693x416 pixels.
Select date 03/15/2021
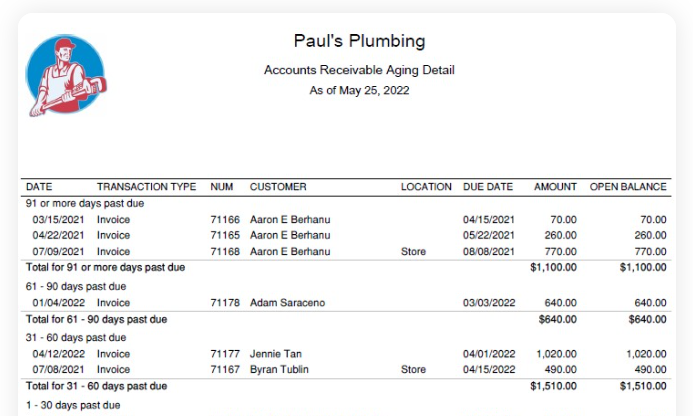click(58, 220)
